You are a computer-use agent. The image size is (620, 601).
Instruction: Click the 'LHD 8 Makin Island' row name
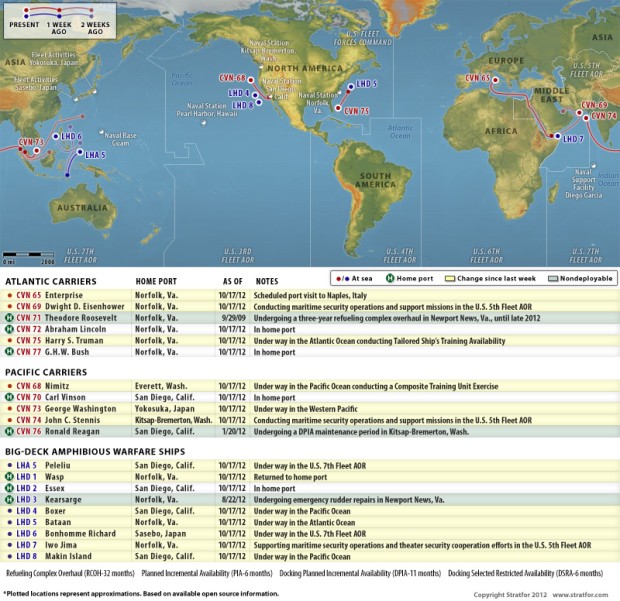54,556
